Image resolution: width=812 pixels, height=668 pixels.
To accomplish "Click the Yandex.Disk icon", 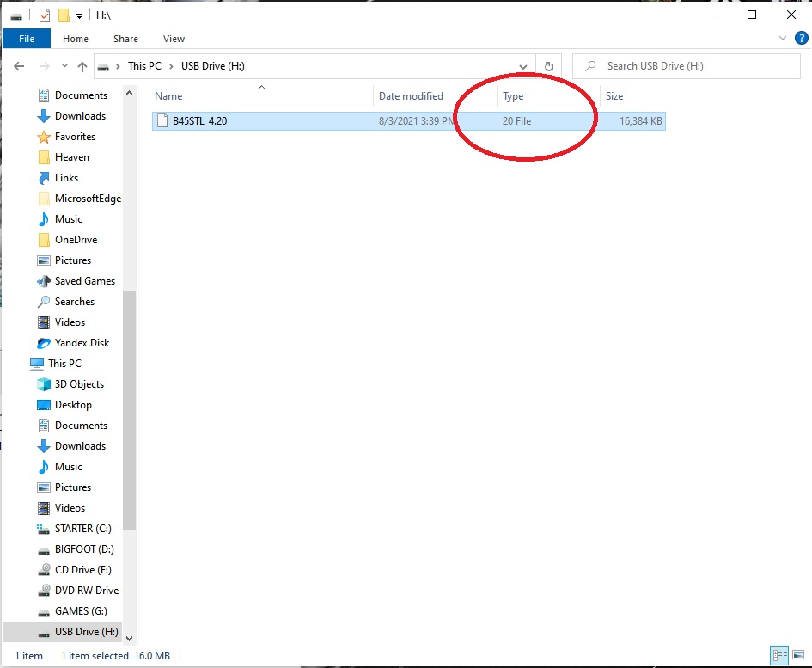I will 44,343.
